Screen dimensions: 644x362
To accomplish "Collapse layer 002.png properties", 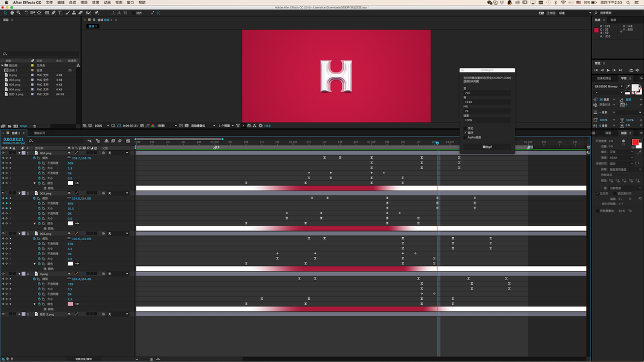I will (19, 233).
